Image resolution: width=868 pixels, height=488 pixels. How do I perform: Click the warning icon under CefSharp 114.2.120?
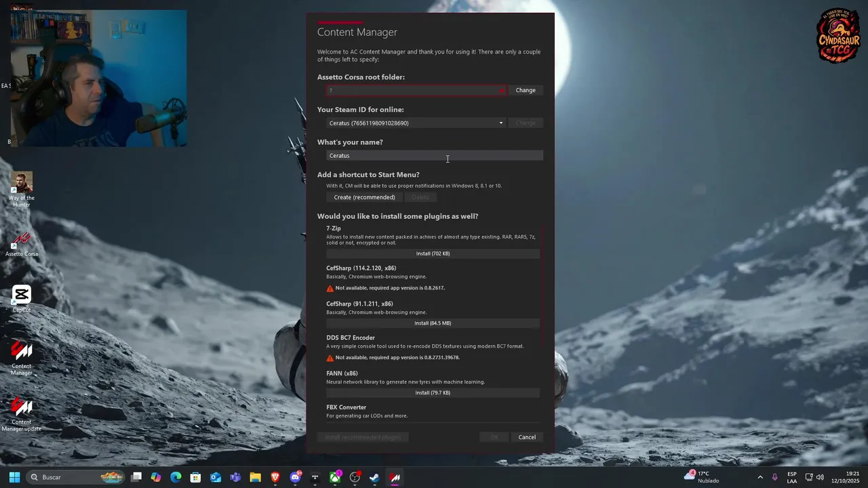(330, 288)
